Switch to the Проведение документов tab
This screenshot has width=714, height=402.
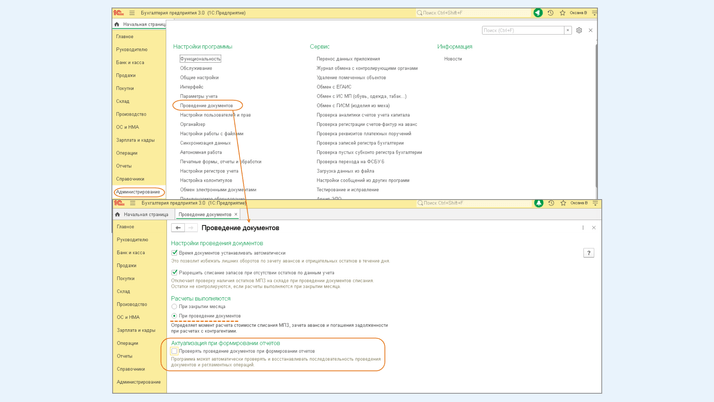[205, 214]
